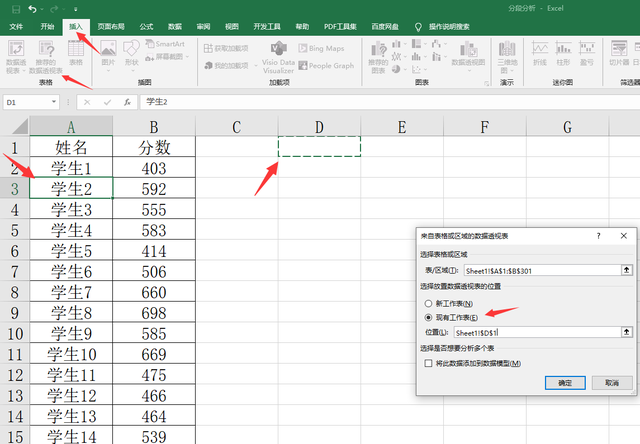Click the fx Insert Function icon
The image size is (640, 444).
point(127,102)
